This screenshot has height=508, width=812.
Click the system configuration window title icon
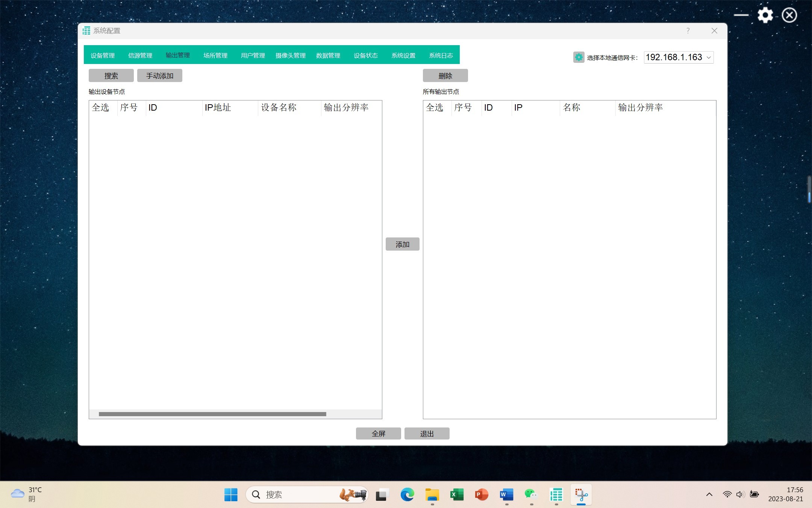pos(86,31)
